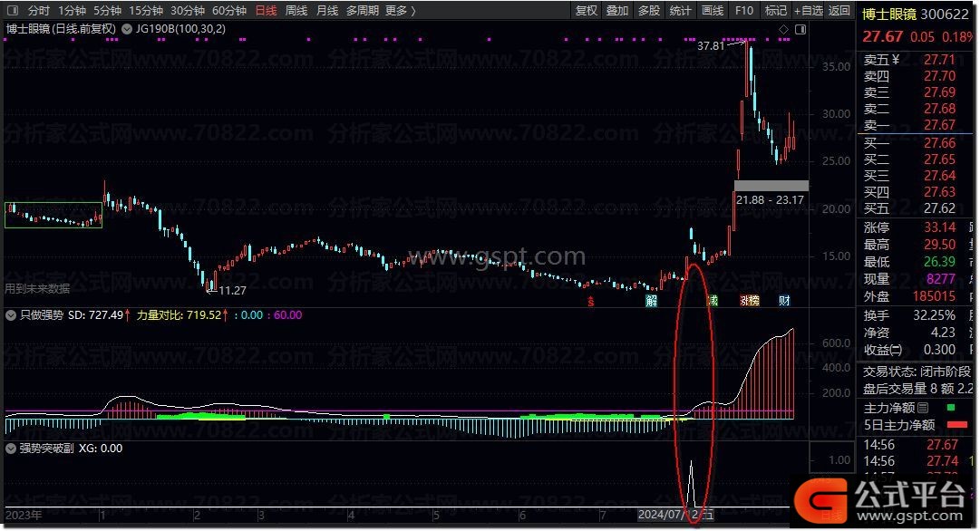Click the 最高 value 29.50
The height and width of the screenshot is (531, 980).
tap(940, 245)
